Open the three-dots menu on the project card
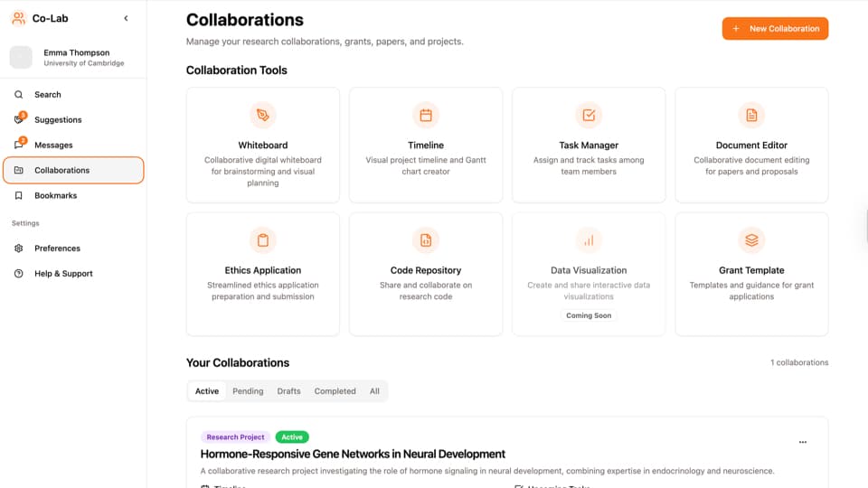868x488 pixels. [x=803, y=442]
